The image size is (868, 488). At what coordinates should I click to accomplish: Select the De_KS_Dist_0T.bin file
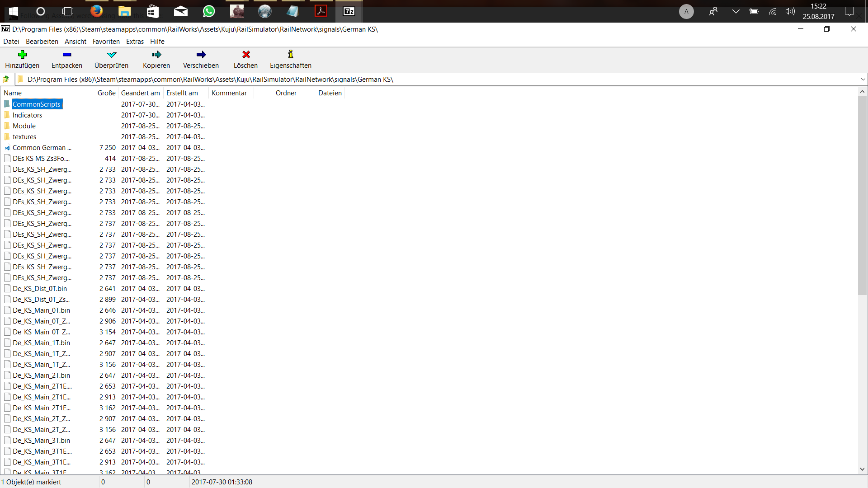pos(40,289)
